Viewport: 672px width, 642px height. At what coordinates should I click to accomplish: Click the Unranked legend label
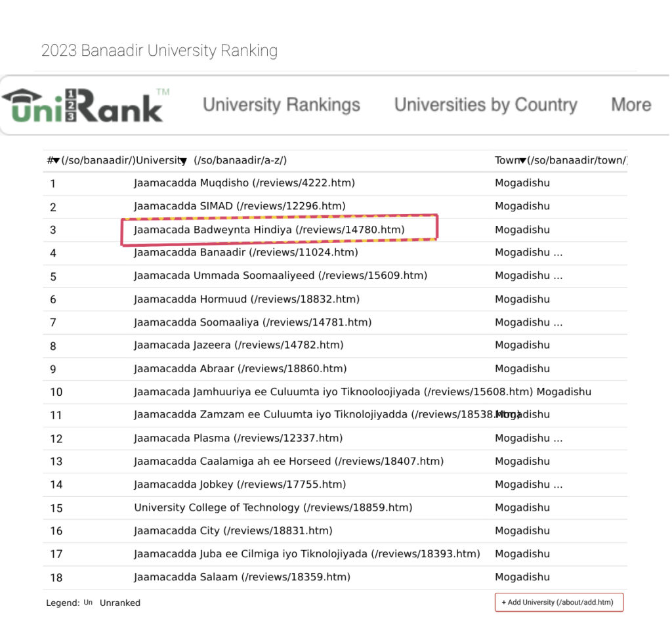coord(120,603)
